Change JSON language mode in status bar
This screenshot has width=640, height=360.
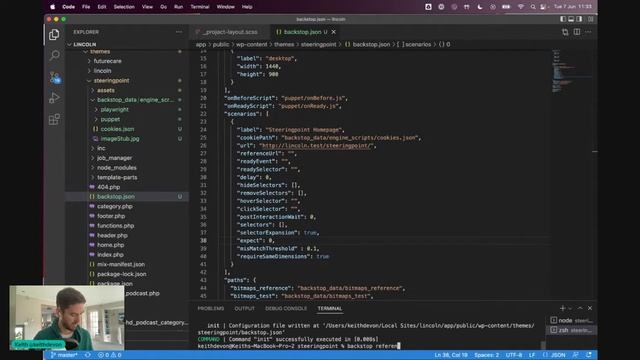pyautogui.click(x=558, y=355)
